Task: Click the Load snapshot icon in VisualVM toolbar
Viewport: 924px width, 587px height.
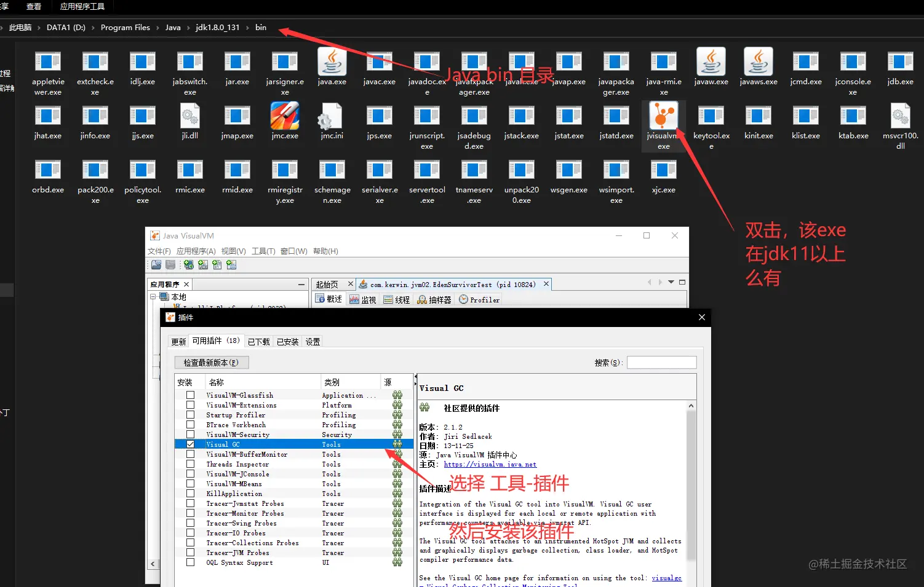Action: point(156,265)
